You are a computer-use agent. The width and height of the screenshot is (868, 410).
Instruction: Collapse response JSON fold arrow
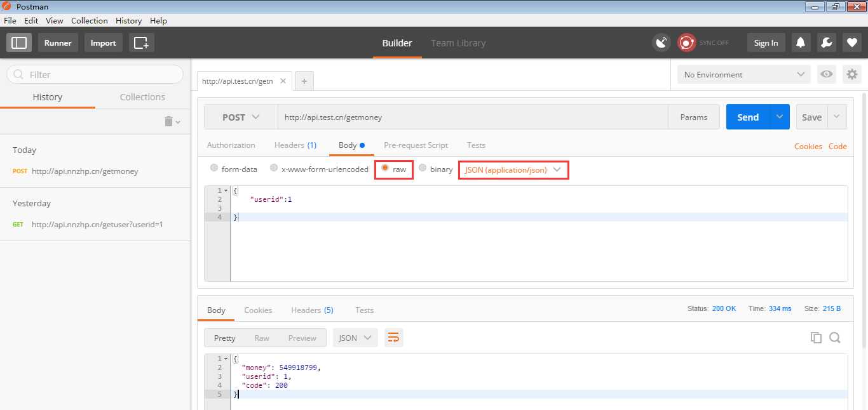point(226,359)
